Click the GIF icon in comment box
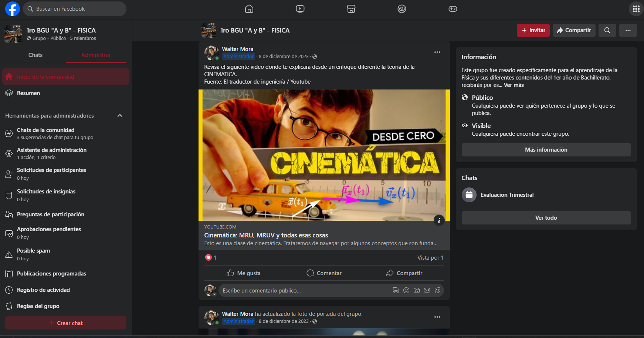644x338 pixels. [427, 291]
